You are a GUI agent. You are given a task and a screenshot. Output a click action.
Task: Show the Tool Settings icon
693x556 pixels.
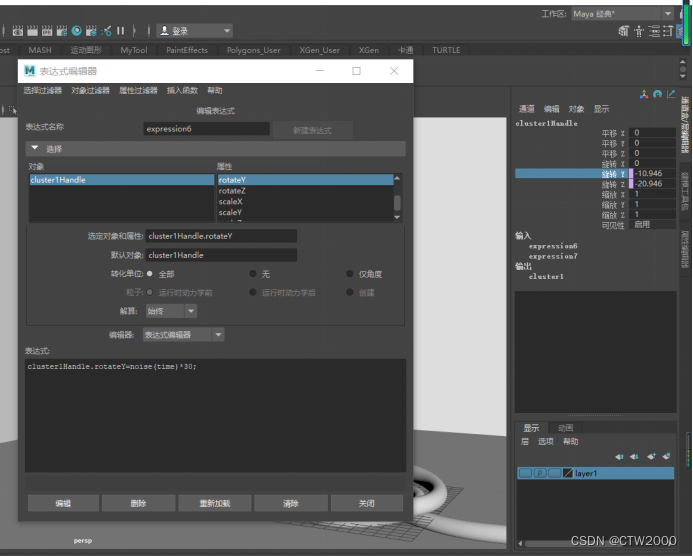point(668,31)
